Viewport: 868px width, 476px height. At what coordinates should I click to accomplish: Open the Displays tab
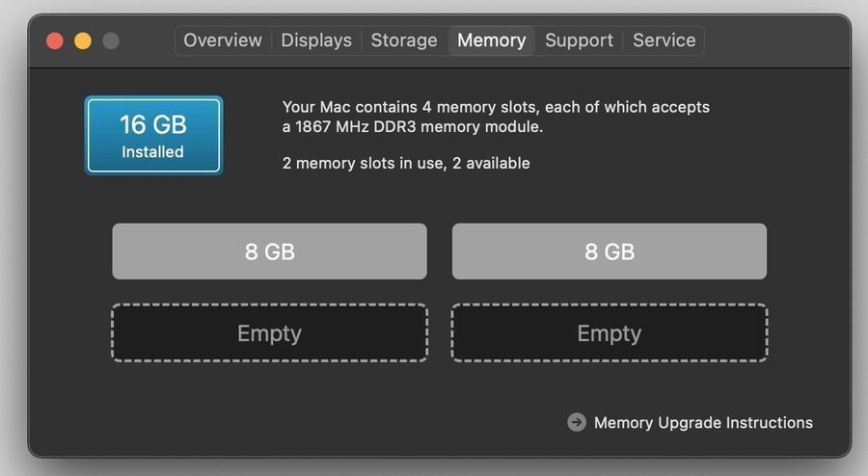(x=316, y=40)
